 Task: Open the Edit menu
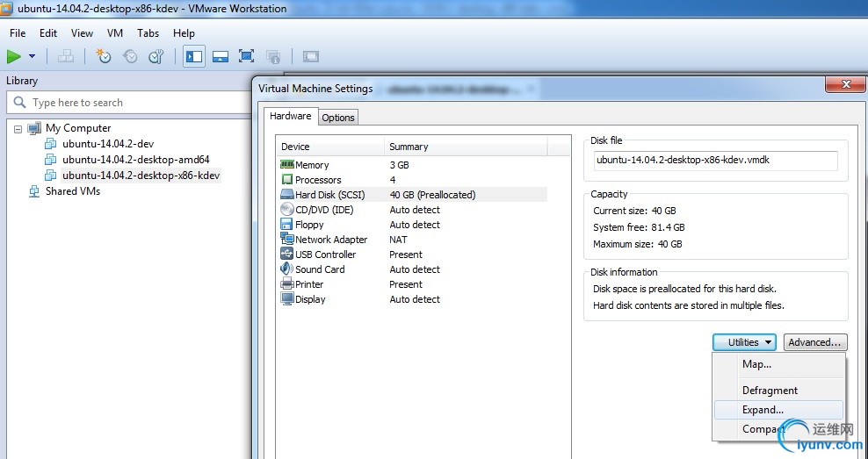(x=48, y=33)
